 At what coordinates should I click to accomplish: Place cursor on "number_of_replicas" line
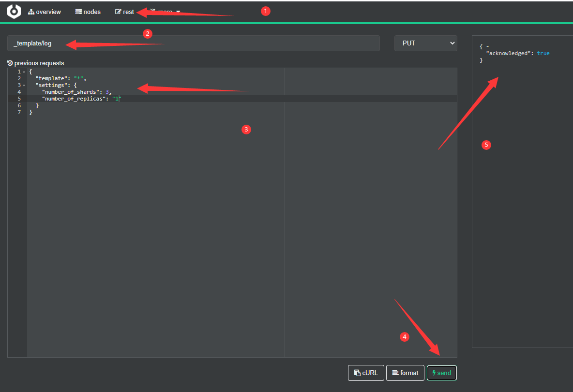pyautogui.click(x=81, y=99)
